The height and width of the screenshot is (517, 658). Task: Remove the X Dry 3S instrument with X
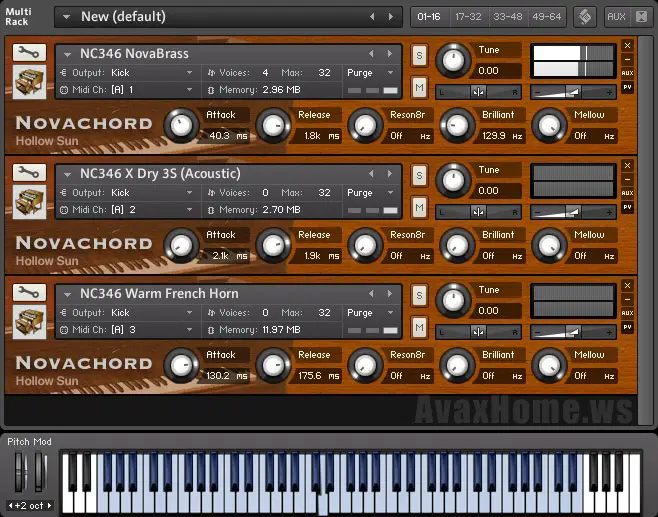pos(627,165)
